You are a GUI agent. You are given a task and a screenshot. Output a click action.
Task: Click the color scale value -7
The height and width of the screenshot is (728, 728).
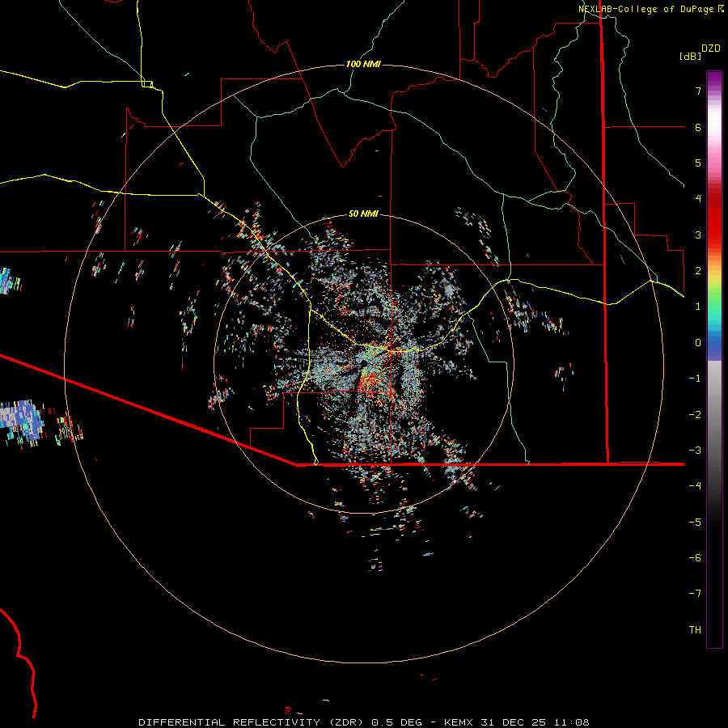(695, 594)
